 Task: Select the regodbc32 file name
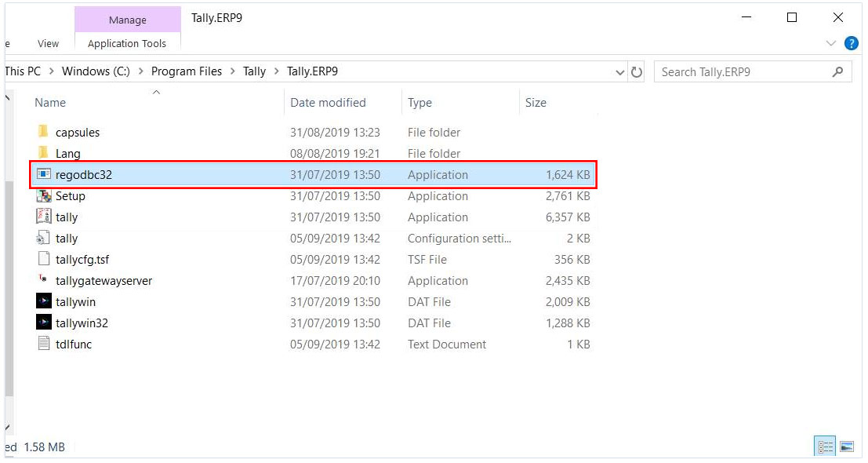[x=84, y=174]
